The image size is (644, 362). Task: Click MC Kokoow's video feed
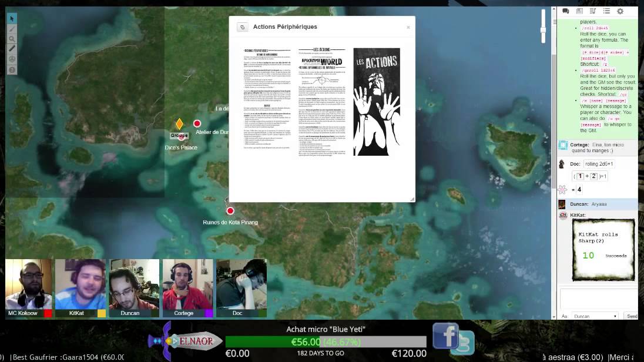pos(29,283)
